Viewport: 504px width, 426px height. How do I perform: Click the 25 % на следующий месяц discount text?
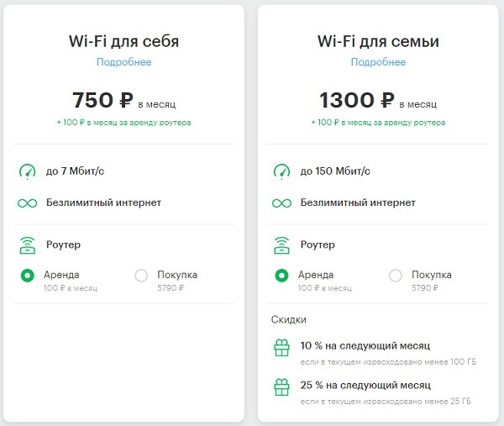pyautogui.click(x=365, y=385)
